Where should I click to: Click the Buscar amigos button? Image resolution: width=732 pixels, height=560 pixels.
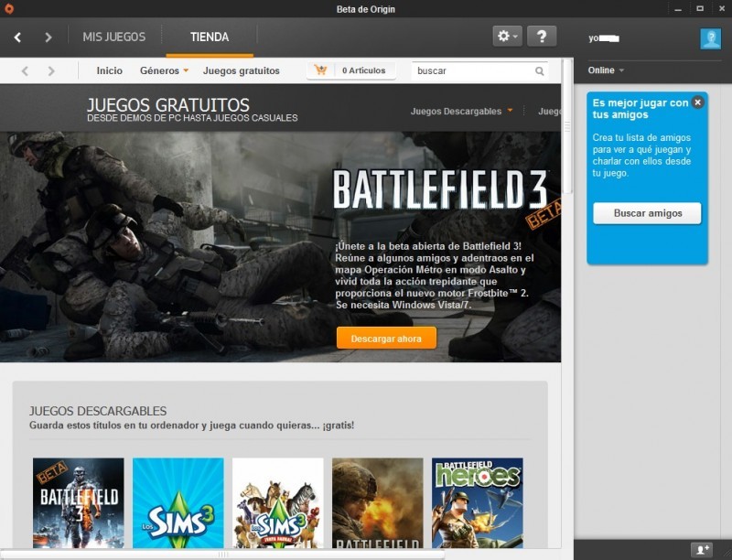click(x=647, y=213)
